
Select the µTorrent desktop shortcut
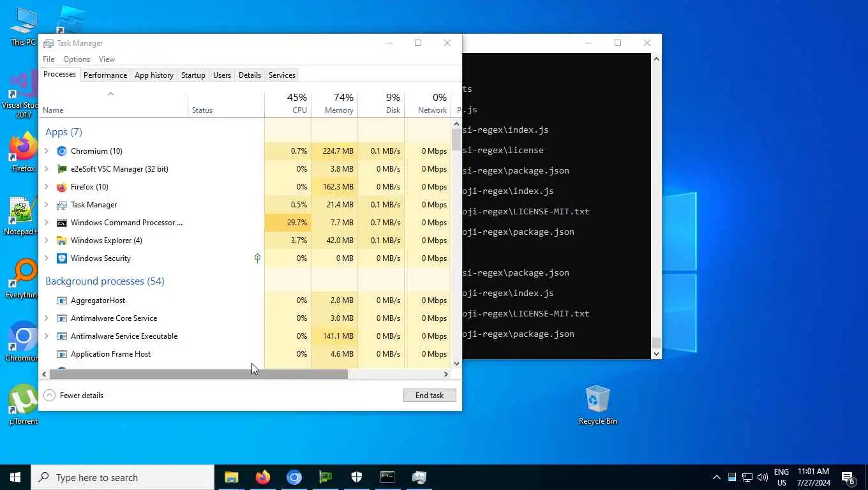pos(24,405)
